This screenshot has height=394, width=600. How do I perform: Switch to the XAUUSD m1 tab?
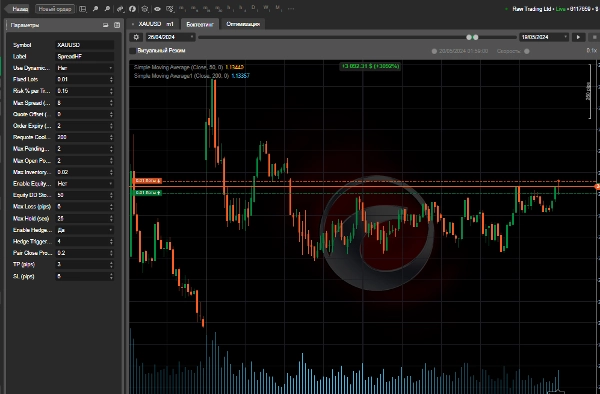pyautogui.click(x=156, y=24)
